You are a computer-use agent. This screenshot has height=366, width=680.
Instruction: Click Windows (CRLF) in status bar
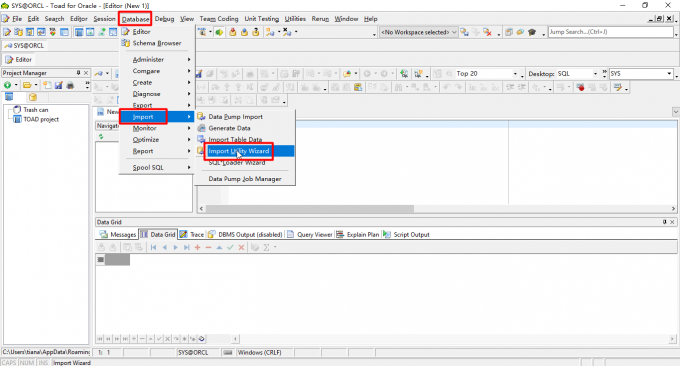(259, 353)
